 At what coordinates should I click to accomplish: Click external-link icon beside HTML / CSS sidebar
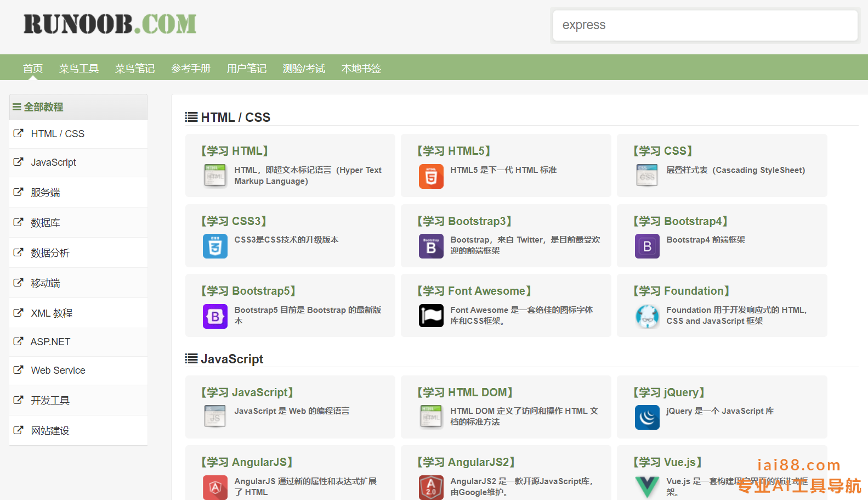tap(19, 133)
